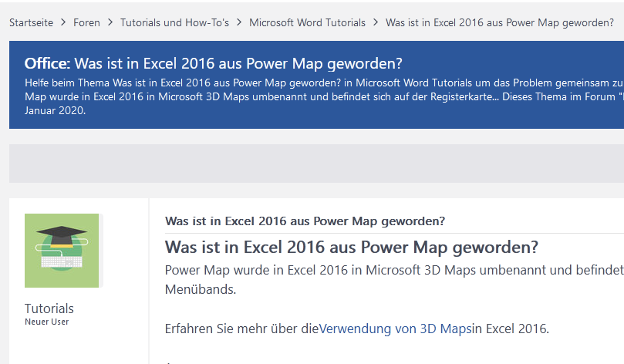The image size is (624, 364).
Task: Open the Tutorials username profile
Action: pyautogui.click(x=49, y=308)
